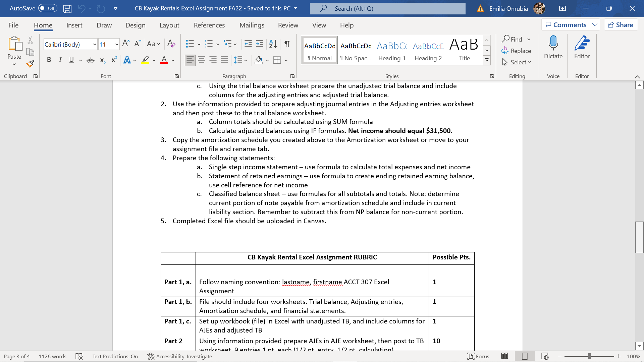Click the Ribbon Display Options icon

point(562,9)
